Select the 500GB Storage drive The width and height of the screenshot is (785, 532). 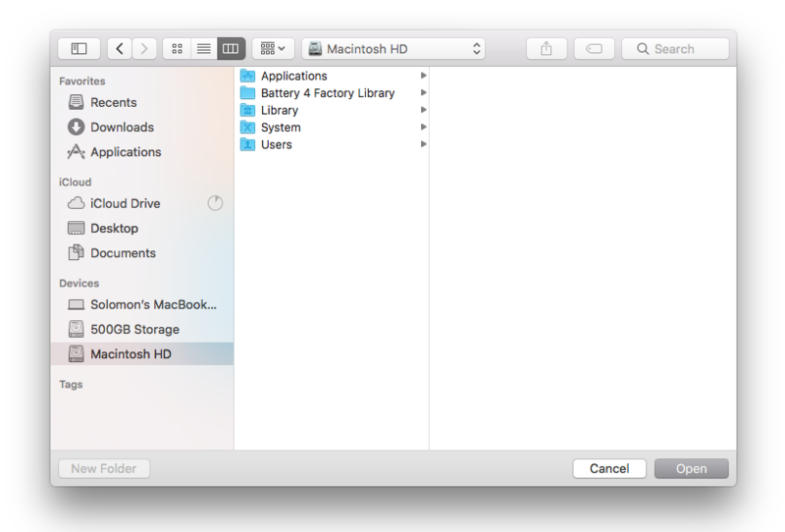click(x=142, y=329)
